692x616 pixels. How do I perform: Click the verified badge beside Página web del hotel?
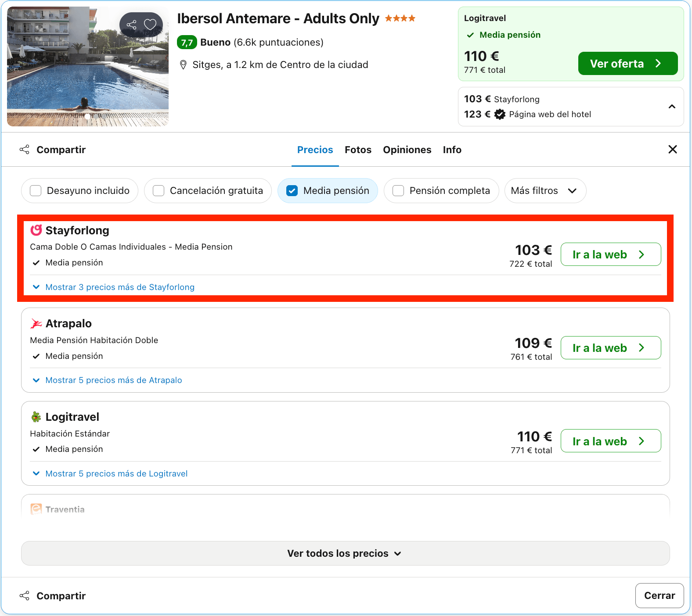click(500, 115)
